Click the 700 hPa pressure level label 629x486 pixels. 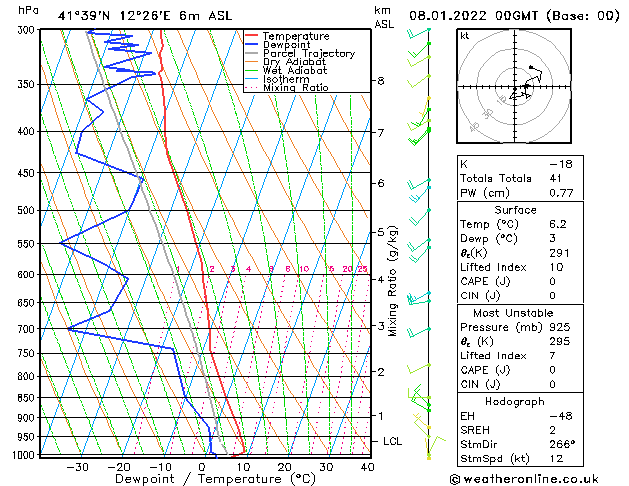(26, 329)
